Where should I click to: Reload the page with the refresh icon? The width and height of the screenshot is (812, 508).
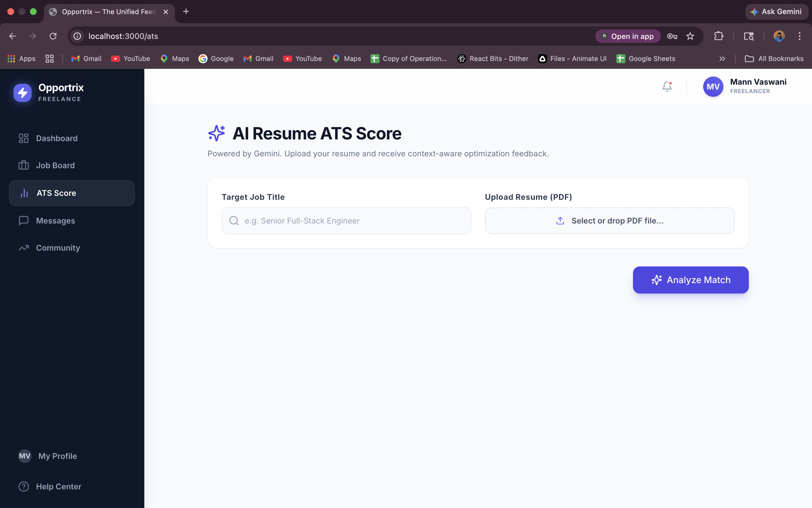(x=53, y=36)
